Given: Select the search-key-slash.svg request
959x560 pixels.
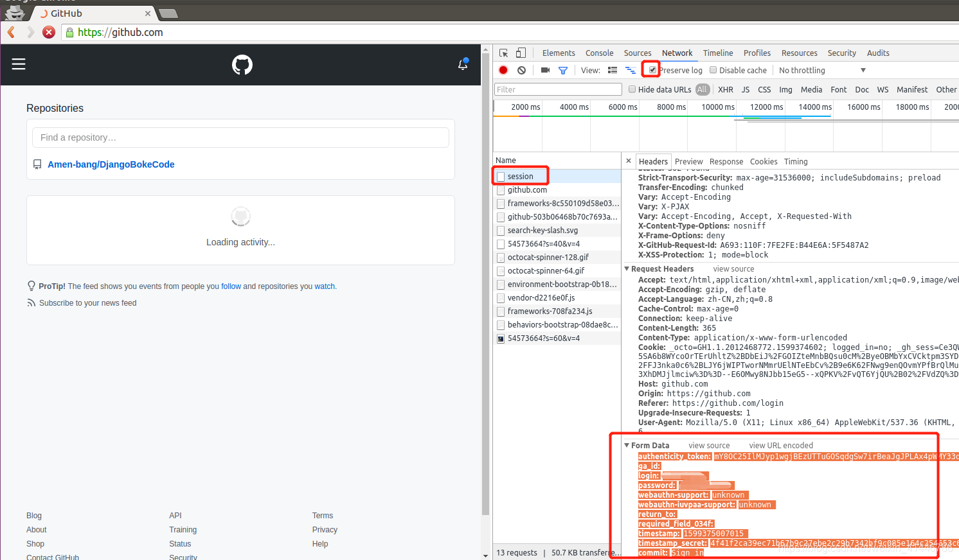Looking at the screenshot, I should 557,230.
